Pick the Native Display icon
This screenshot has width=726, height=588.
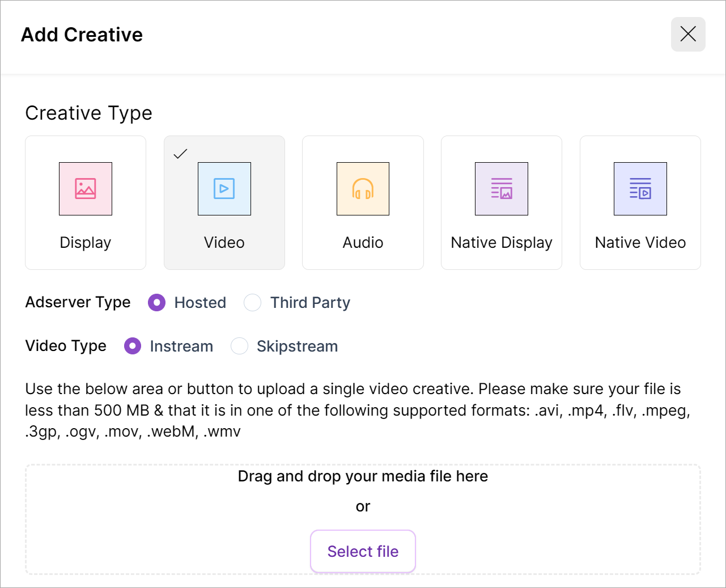(x=502, y=189)
